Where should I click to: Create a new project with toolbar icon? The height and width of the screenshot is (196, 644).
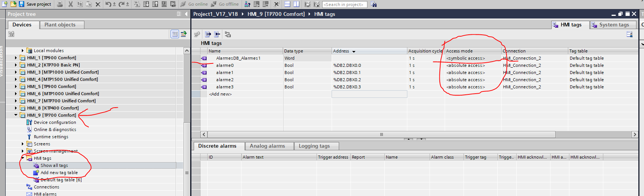5,4
